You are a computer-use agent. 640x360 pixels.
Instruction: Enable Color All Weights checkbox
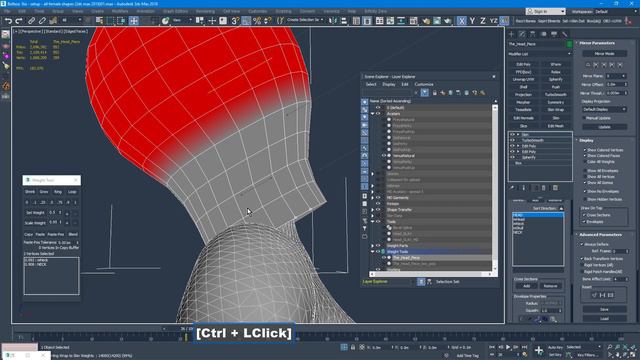pos(584,162)
